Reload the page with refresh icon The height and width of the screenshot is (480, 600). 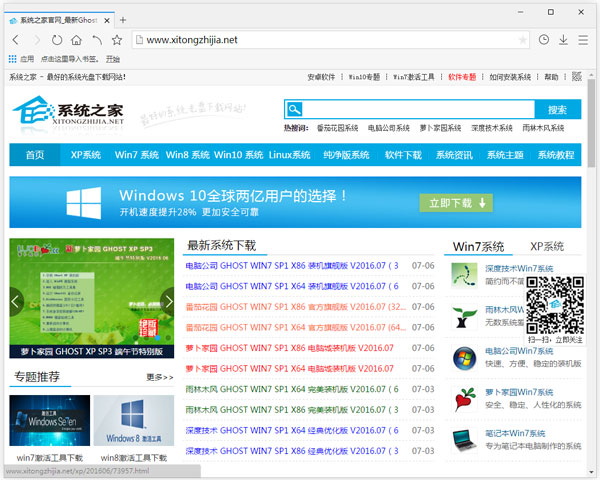[57, 40]
